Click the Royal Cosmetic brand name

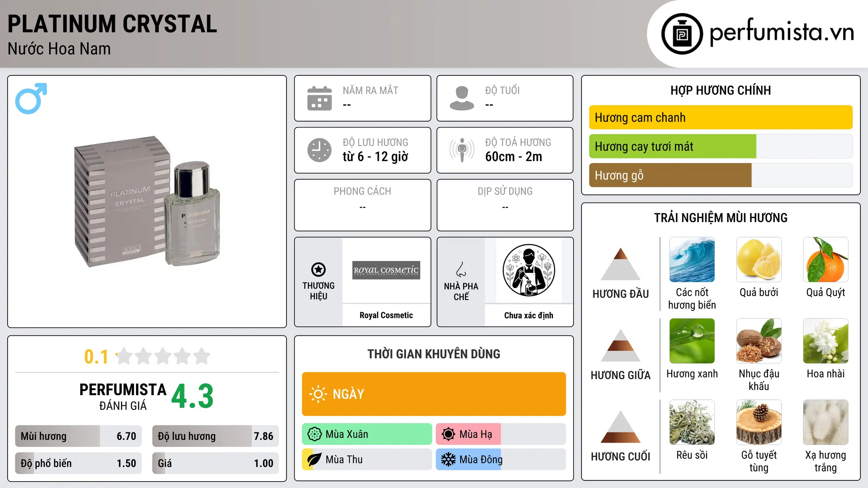tap(386, 315)
